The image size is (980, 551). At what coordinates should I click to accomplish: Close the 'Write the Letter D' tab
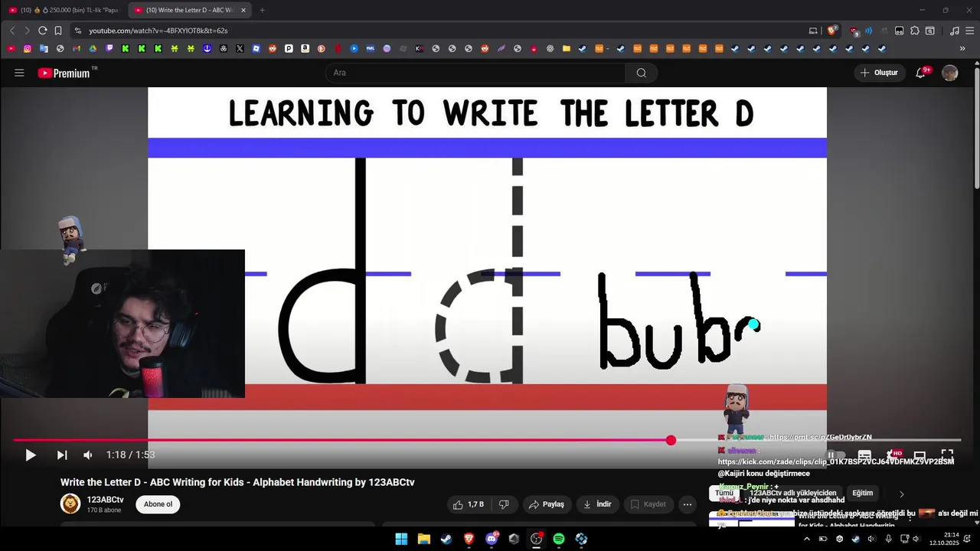click(x=243, y=10)
